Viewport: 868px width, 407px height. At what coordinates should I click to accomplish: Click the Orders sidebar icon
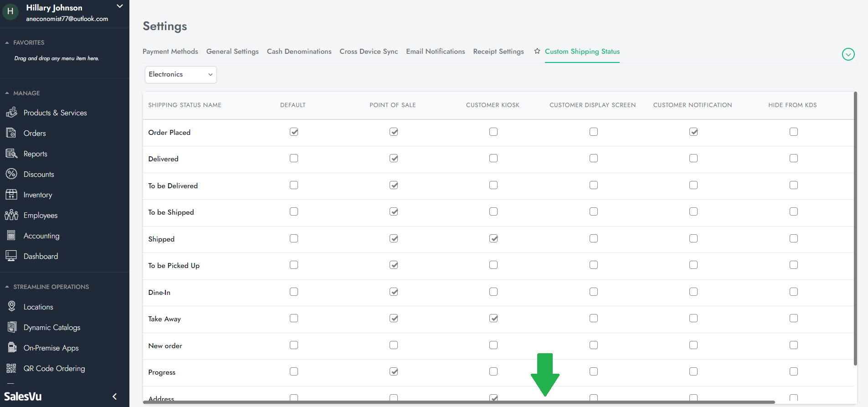tap(11, 133)
